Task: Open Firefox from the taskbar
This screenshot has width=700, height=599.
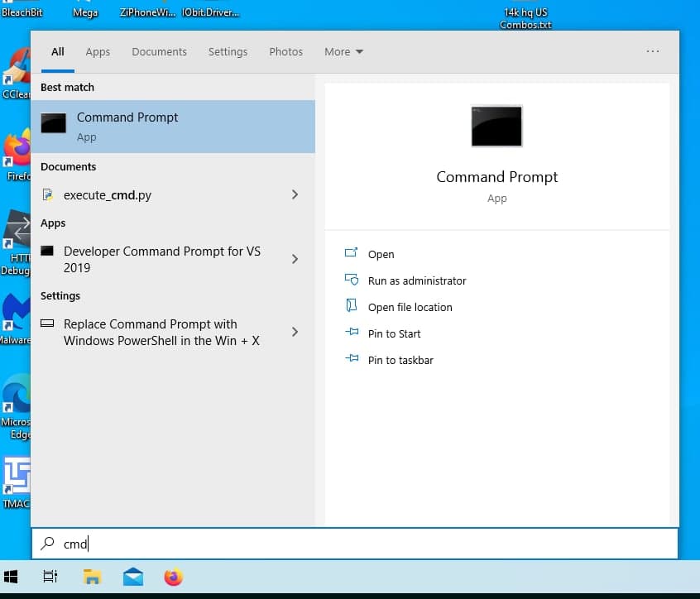Action: coord(173,577)
